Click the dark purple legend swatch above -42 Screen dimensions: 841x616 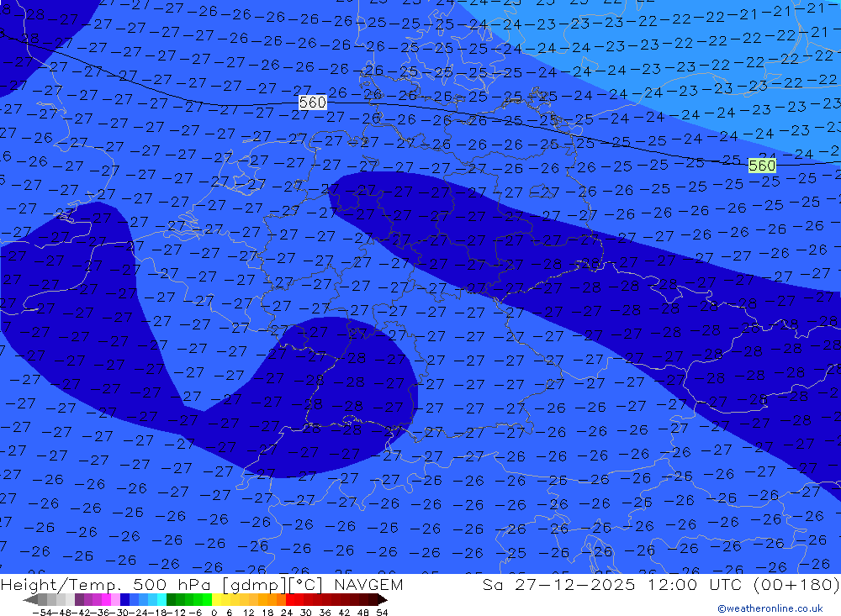79,599
